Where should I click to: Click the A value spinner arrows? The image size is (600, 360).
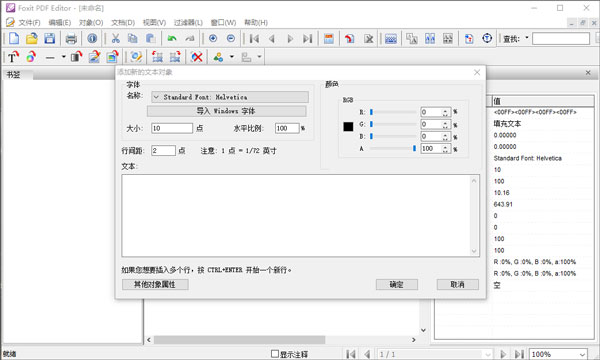click(x=445, y=149)
